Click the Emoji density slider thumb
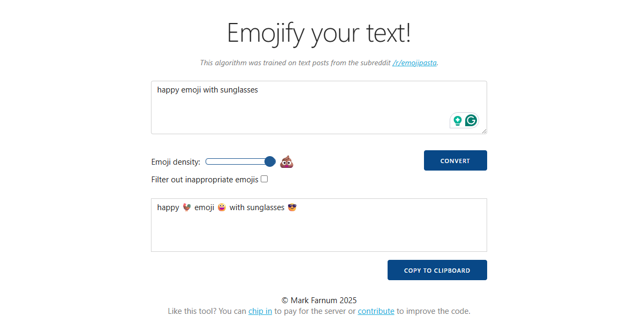 (x=270, y=161)
